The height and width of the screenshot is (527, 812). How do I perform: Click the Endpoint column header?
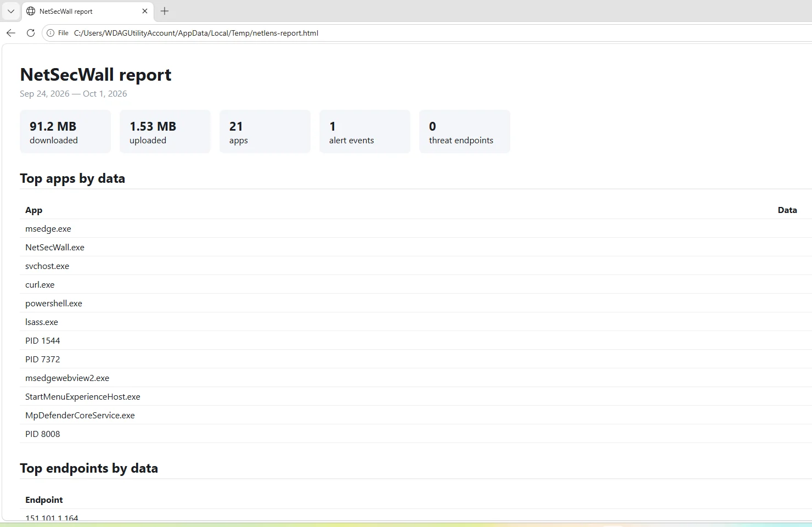[44, 500]
